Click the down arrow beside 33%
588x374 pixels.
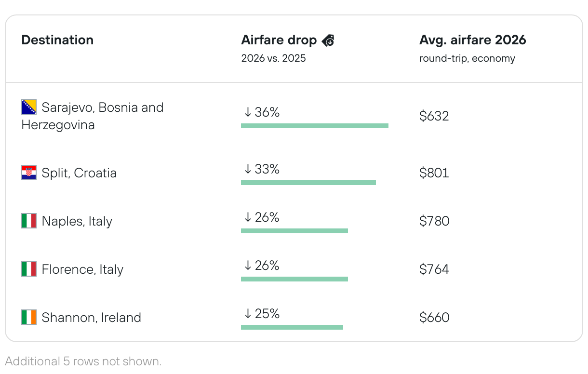[248, 169]
